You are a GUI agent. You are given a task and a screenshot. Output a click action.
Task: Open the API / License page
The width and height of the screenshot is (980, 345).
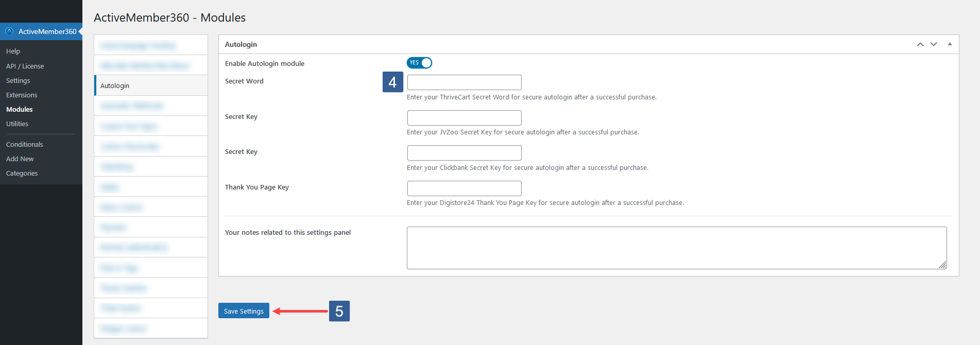[x=25, y=66]
